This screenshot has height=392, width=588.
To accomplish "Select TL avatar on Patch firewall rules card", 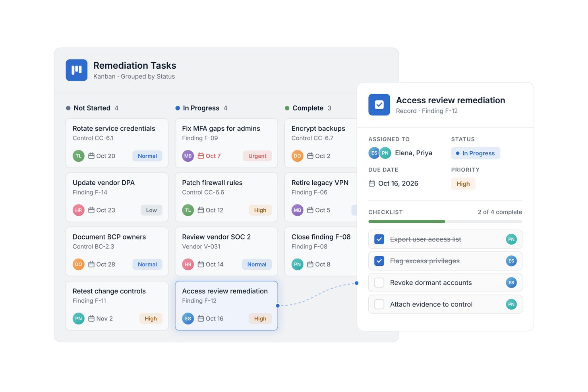I will (188, 210).
